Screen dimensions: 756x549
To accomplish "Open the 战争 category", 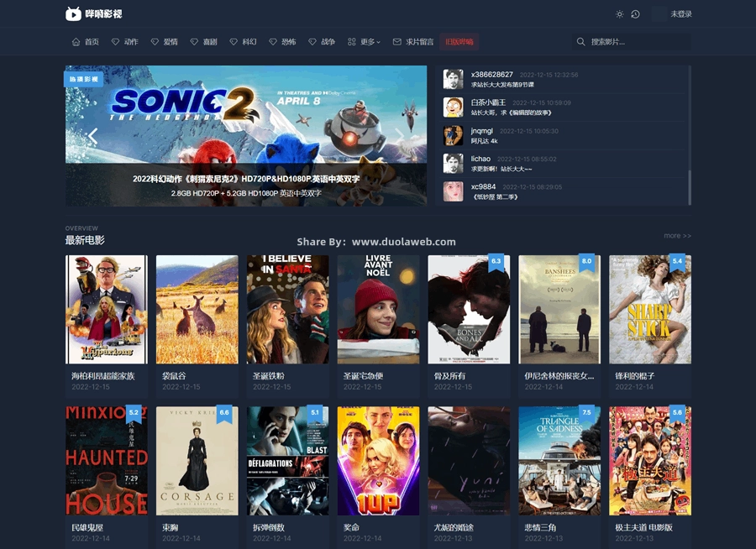I will click(x=322, y=42).
